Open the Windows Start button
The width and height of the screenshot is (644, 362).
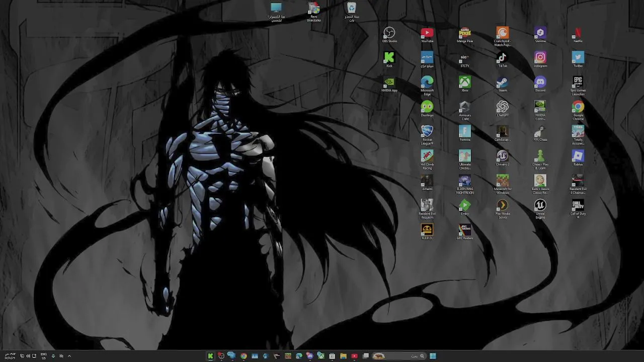click(433, 356)
